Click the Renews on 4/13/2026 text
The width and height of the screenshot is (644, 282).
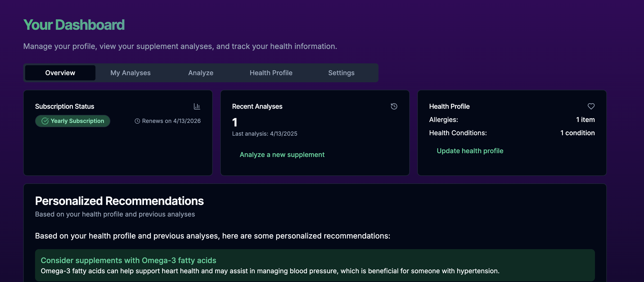(x=171, y=121)
